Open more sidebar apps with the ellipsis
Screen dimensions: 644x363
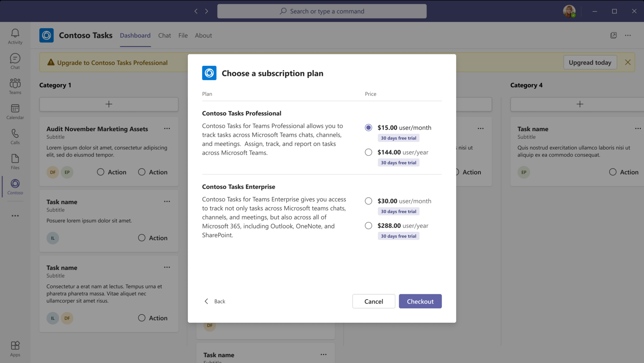pos(15,215)
